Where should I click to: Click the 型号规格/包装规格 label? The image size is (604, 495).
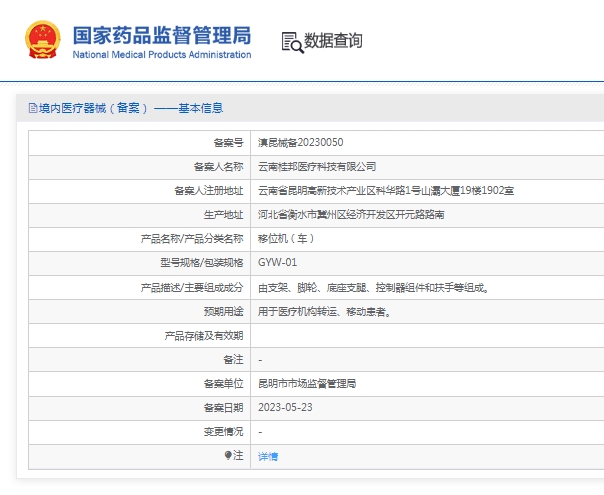(202, 263)
